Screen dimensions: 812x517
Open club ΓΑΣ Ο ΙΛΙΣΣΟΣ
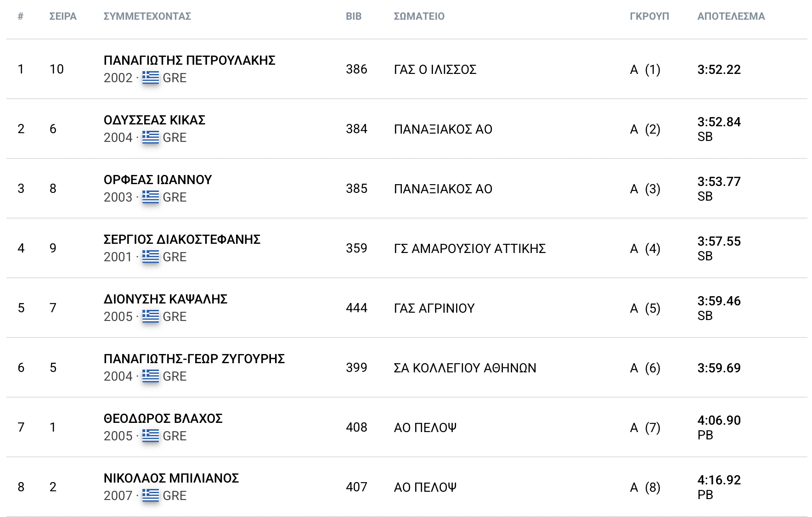[x=435, y=69]
